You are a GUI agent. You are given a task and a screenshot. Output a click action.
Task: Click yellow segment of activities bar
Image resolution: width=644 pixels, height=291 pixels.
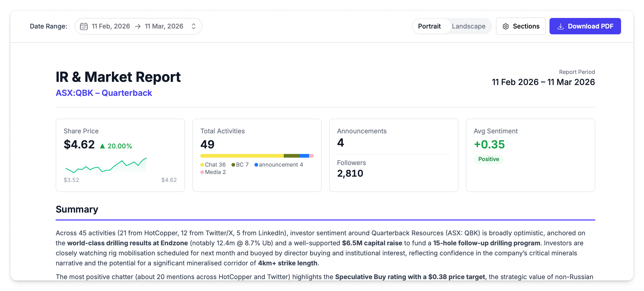(x=241, y=156)
